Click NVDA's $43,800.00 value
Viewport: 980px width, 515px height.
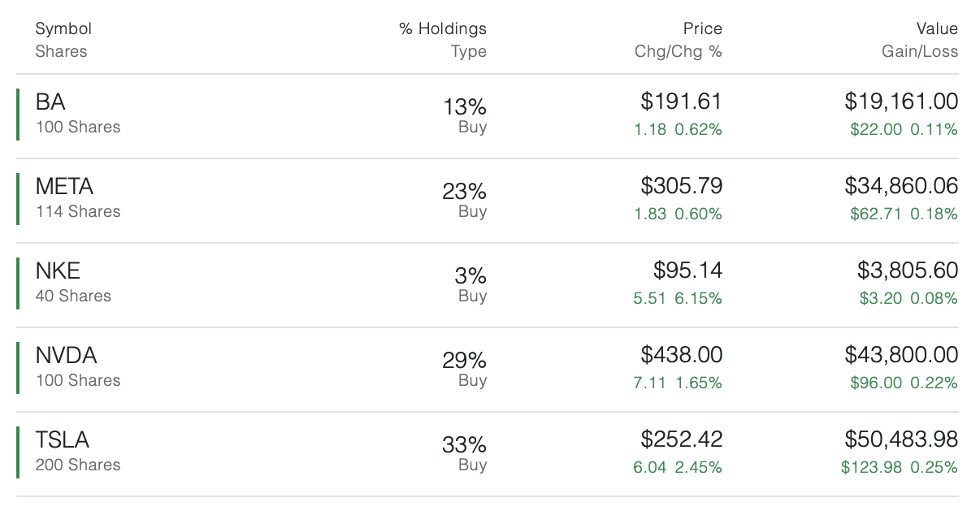tap(901, 355)
